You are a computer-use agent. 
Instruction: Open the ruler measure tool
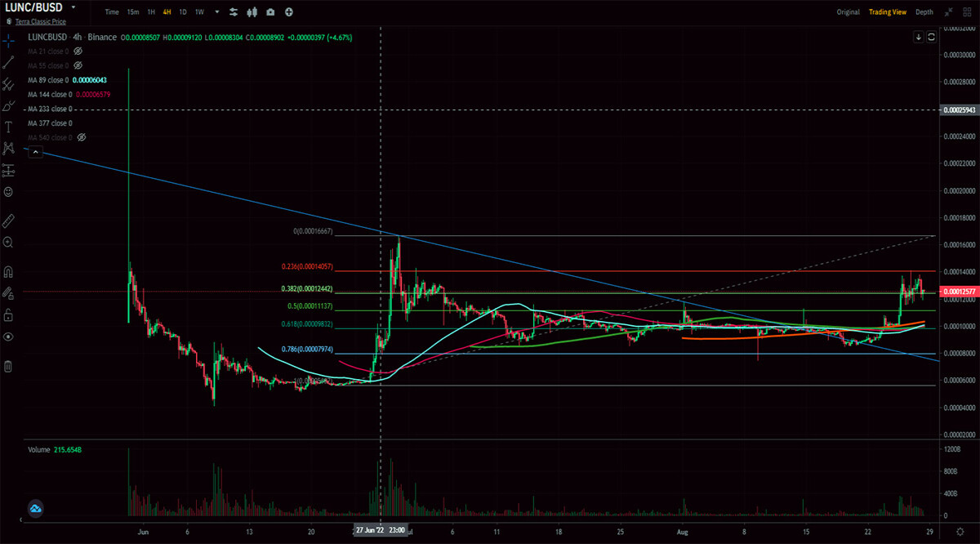(8, 221)
